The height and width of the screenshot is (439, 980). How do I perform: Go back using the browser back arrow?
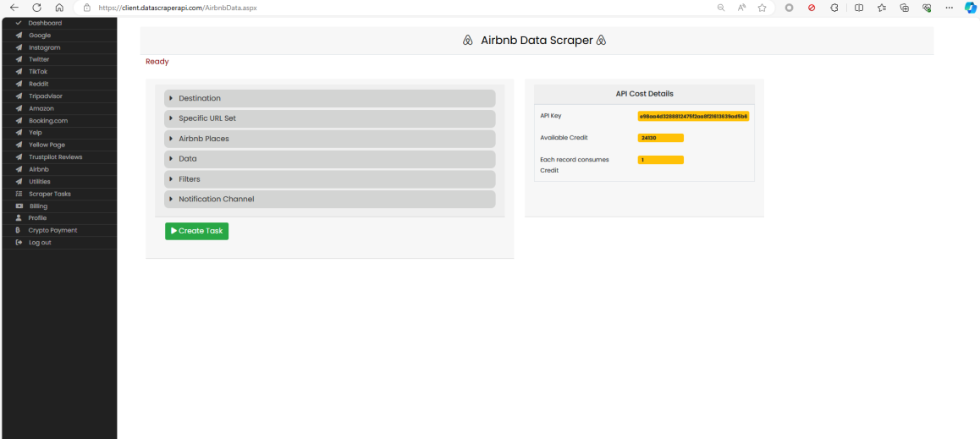point(14,8)
